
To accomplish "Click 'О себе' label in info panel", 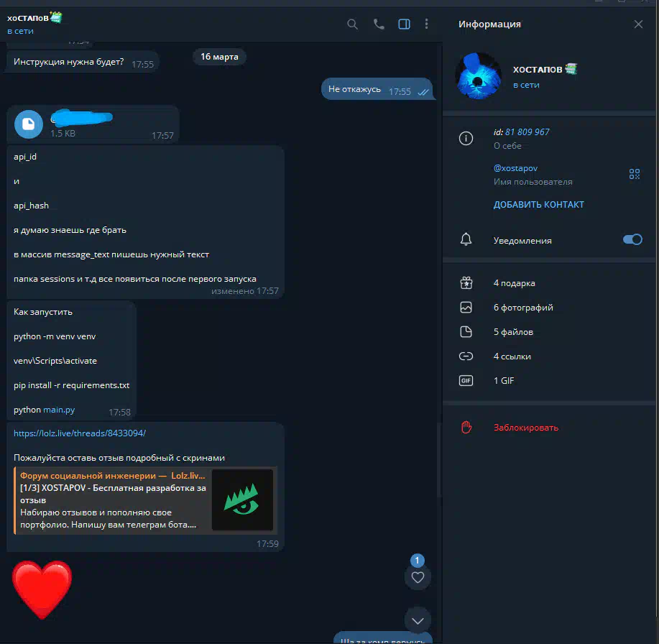I will pyautogui.click(x=507, y=146).
